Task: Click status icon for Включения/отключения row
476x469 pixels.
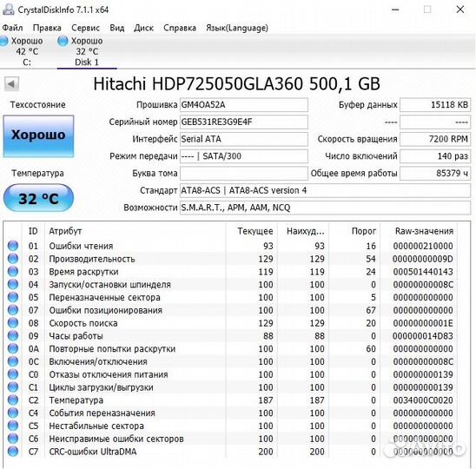Action: (x=13, y=361)
